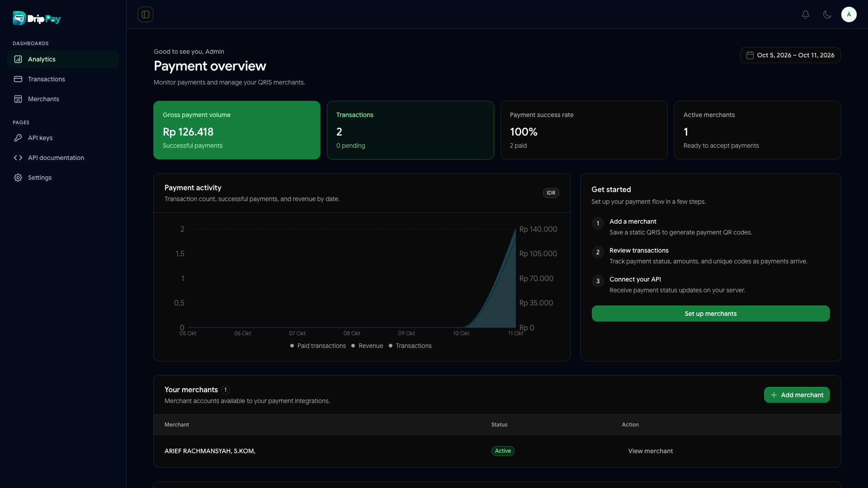Click the Set up merchants button
The image size is (868, 488).
(x=711, y=314)
